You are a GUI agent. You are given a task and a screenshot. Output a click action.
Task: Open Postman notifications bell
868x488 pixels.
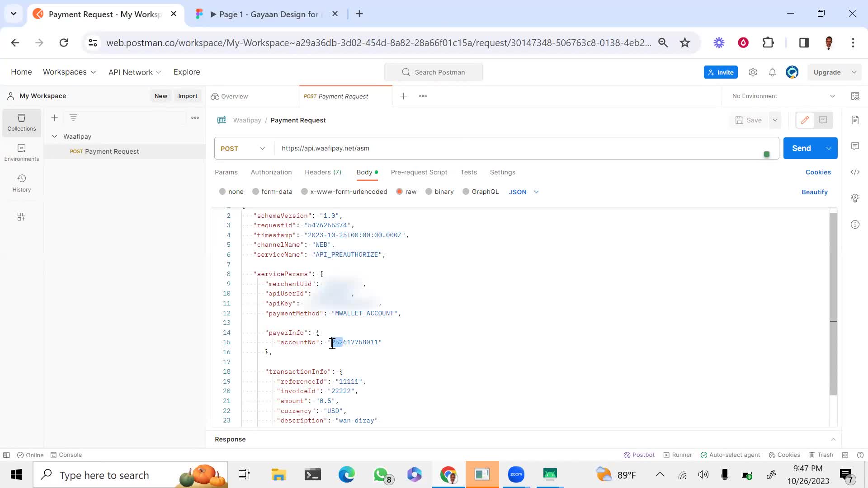tap(772, 72)
